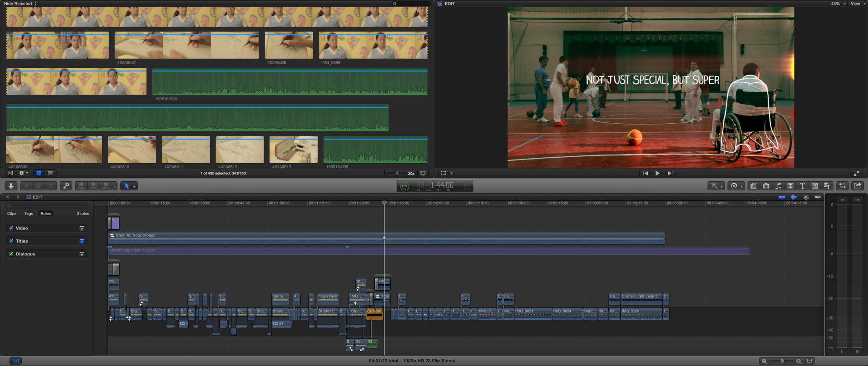This screenshot has width=868, height=366.
Task: Enter full screen viewer mode
Action: point(856,173)
